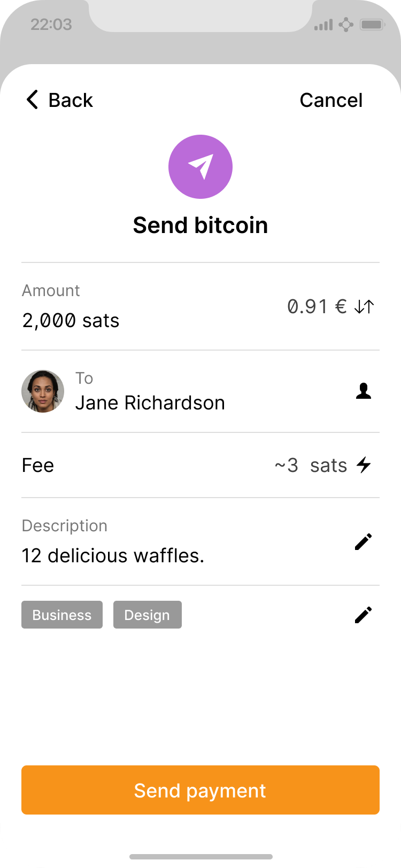Toggle currency with the swap arrows icon
This screenshot has width=401, height=868.
tap(364, 307)
